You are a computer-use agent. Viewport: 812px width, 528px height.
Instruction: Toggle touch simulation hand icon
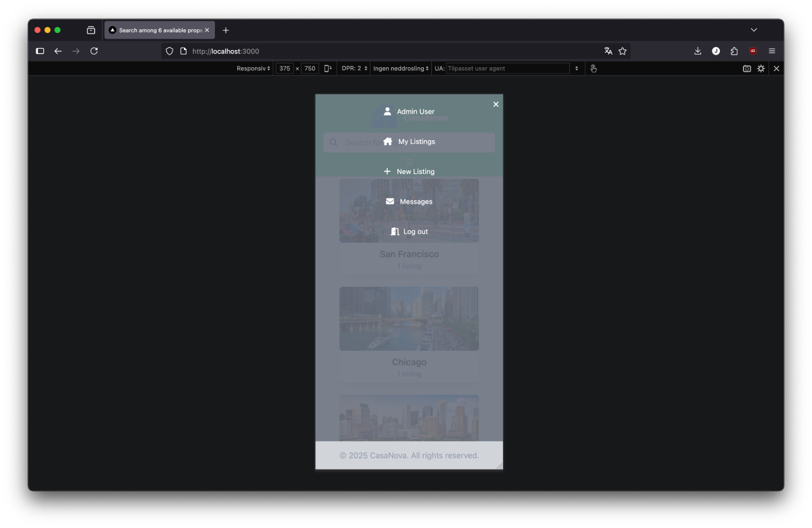pyautogui.click(x=593, y=69)
